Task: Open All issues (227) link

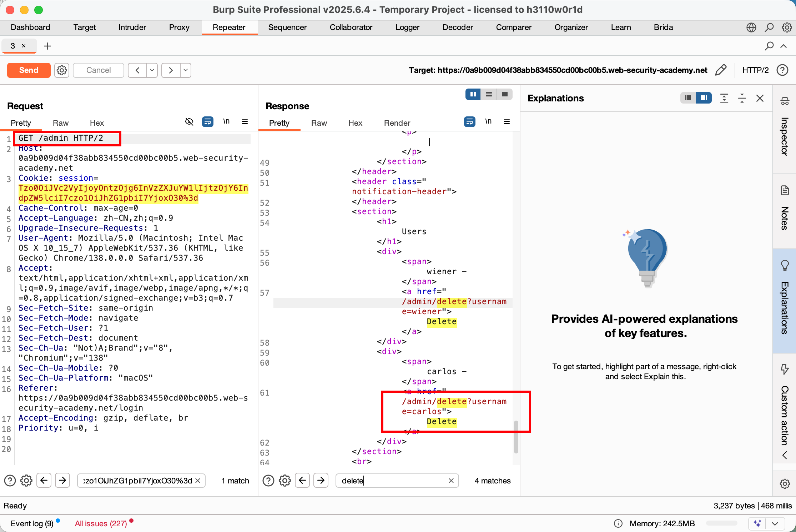Action: click(101, 523)
